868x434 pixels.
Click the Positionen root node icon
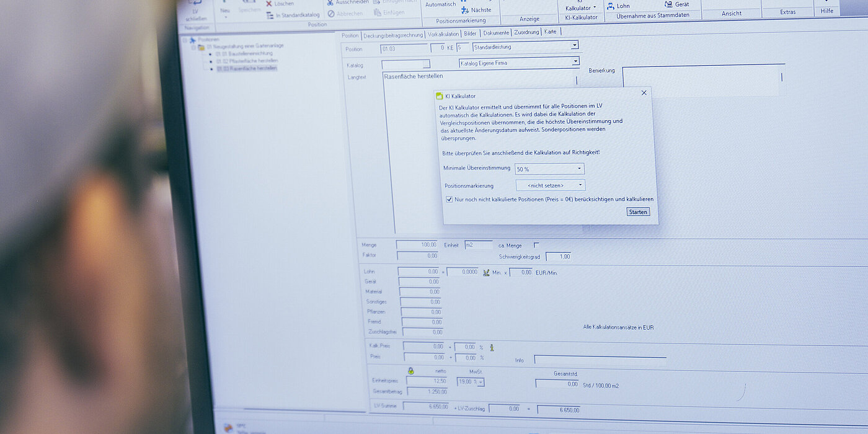pos(193,40)
